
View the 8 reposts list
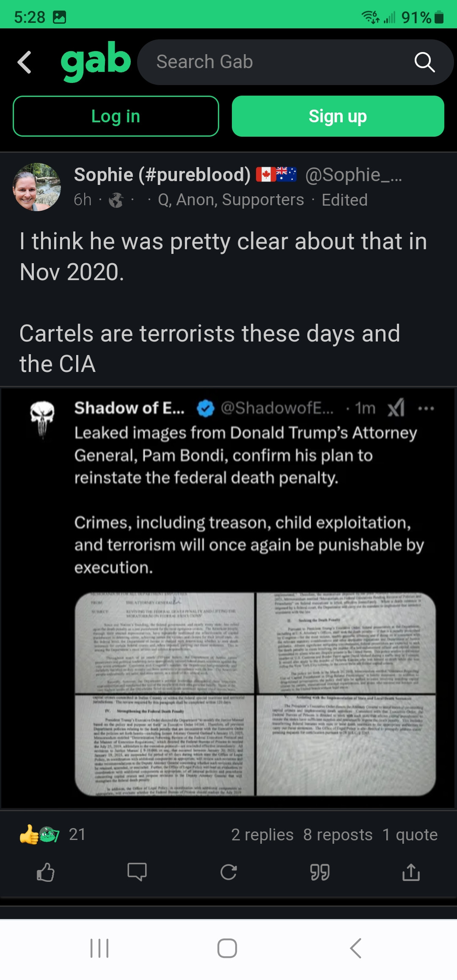pos(338,835)
